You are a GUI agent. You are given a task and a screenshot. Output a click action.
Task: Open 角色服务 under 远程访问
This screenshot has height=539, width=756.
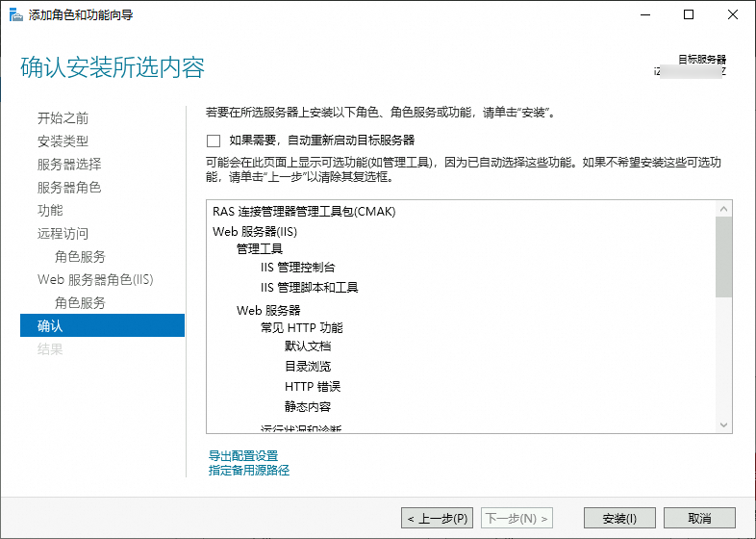pyautogui.click(x=80, y=257)
